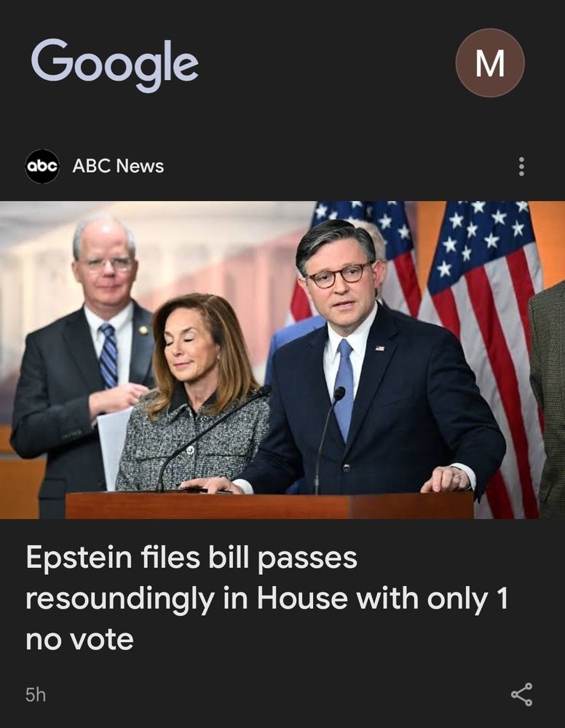Share the Epstein files bill article
565x728 pixels.
coord(522,695)
